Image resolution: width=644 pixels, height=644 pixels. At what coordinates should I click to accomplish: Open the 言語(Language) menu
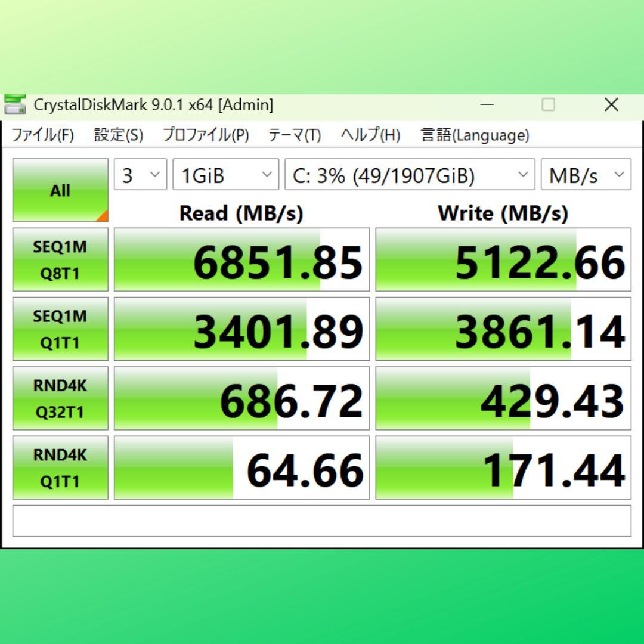point(473,135)
